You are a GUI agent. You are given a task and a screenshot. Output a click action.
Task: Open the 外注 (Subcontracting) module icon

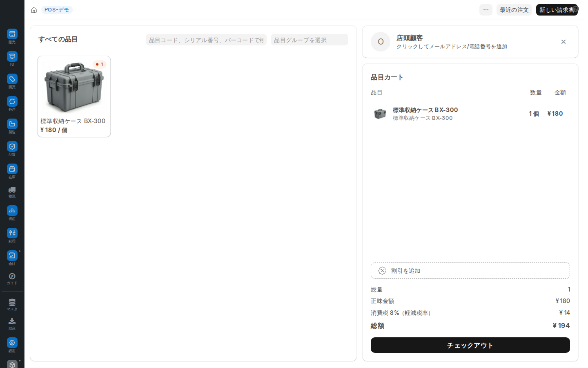coord(12,101)
